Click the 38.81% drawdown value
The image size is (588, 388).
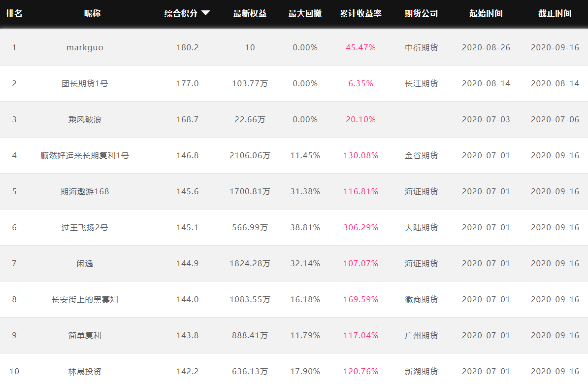tap(305, 227)
